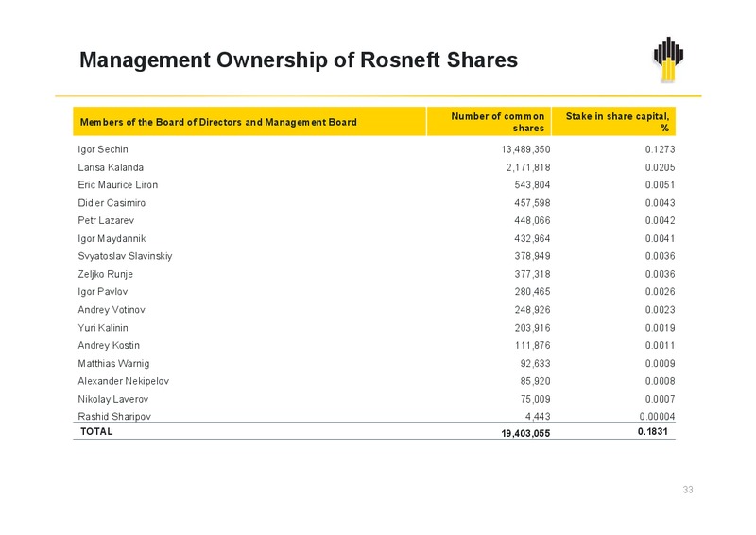The image size is (756, 535).
Task: Select the name 'Nikolay Laverov'
Action: tap(112, 399)
